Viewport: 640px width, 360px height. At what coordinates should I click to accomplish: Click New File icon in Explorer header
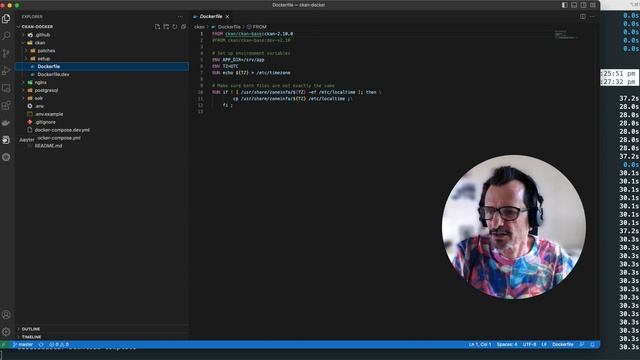157,27
